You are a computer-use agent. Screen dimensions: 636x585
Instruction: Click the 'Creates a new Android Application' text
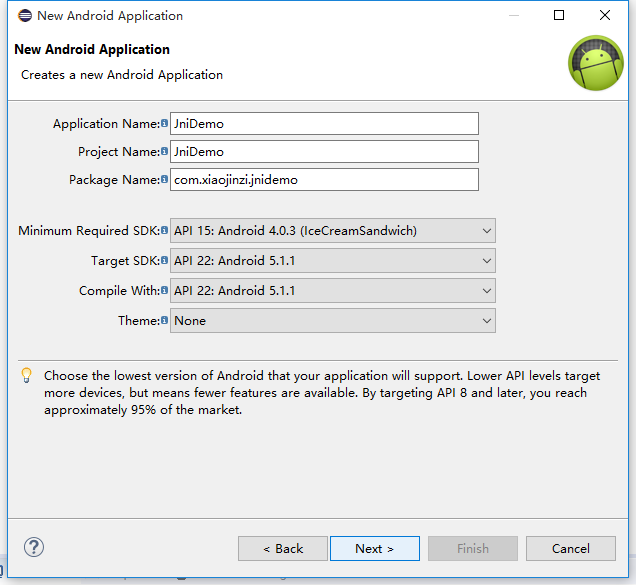click(122, 75)
